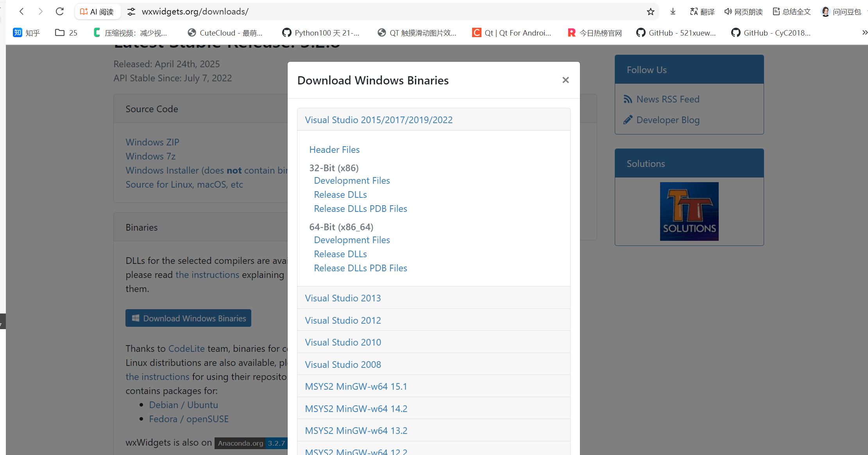Collapse Visual Studio 2015/2017/2019/2022 section
The height and width of the screenshot is (455, 868).
point(378,120)
